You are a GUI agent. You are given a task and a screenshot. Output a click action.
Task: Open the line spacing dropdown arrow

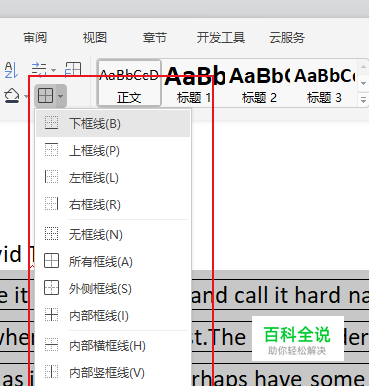click(53, 70)
